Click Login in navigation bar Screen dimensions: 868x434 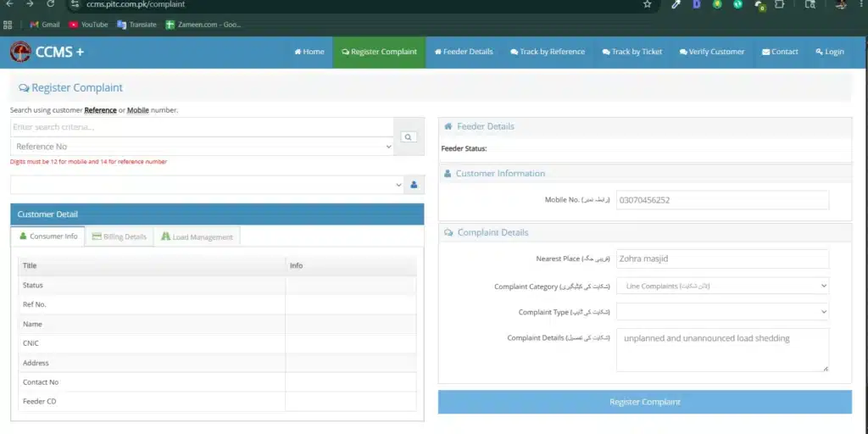[830, 52]
